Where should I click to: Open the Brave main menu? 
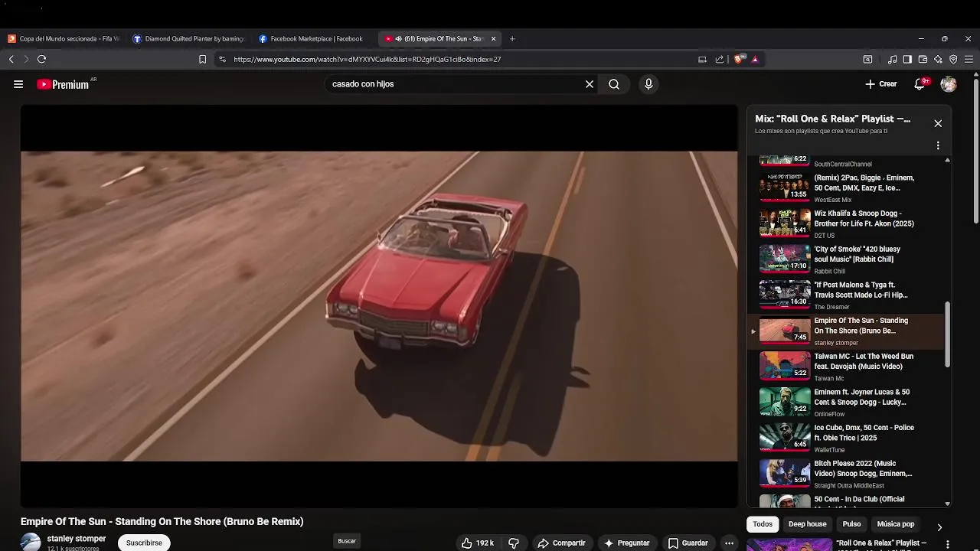point(969,59)
